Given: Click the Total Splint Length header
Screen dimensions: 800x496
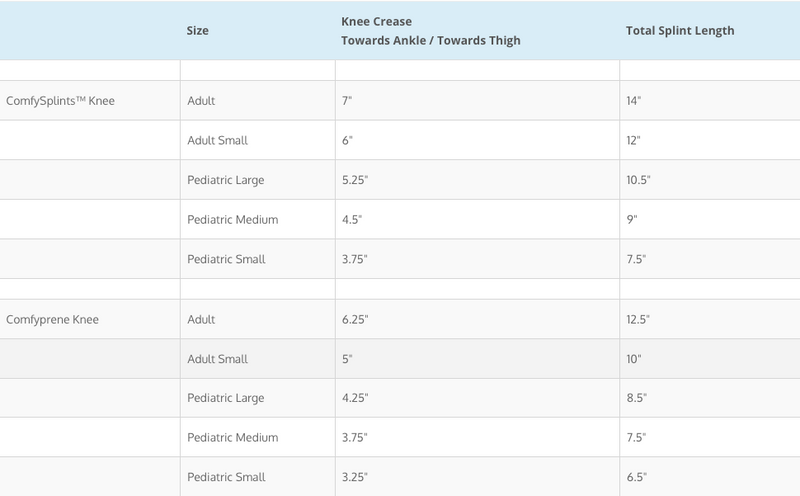Looking at the screenshot, I should coord(680,31).
